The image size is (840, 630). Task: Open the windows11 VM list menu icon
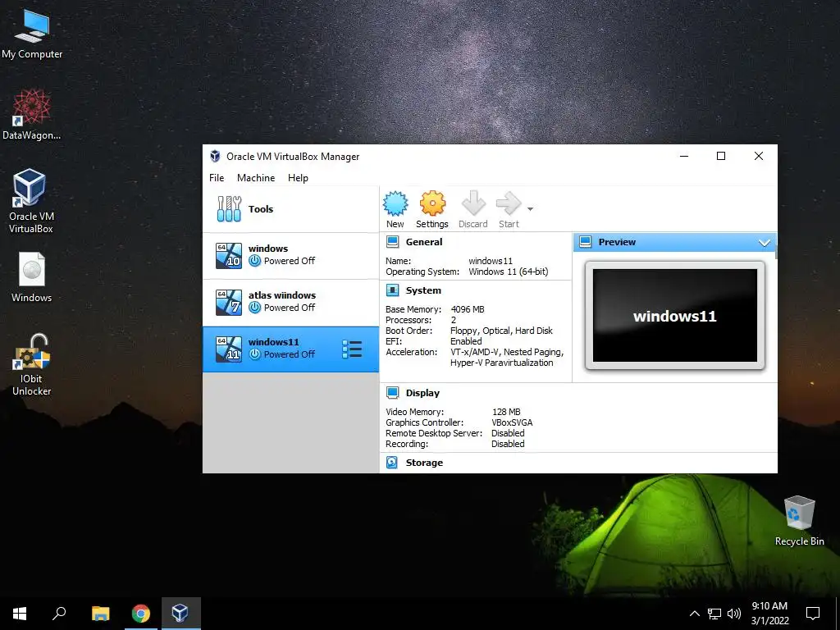tap(352, 349)
